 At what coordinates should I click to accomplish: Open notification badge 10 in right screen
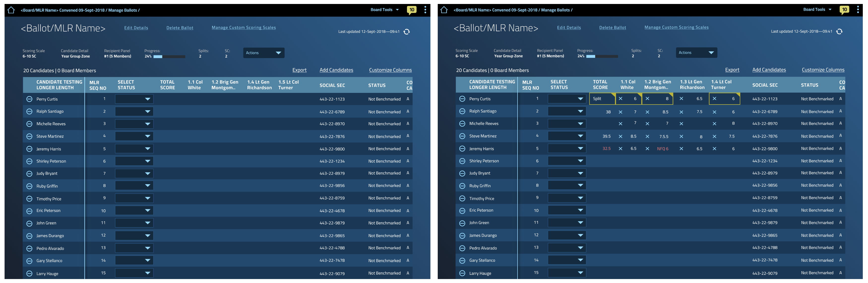[x=844, y=10]
